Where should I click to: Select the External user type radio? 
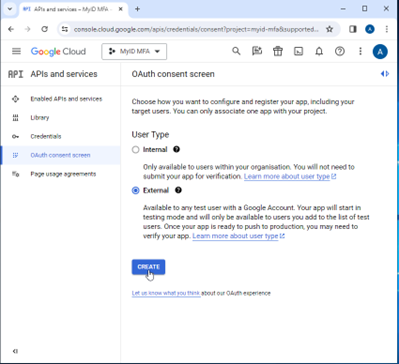pyautogui.click(x=135, y=191)
